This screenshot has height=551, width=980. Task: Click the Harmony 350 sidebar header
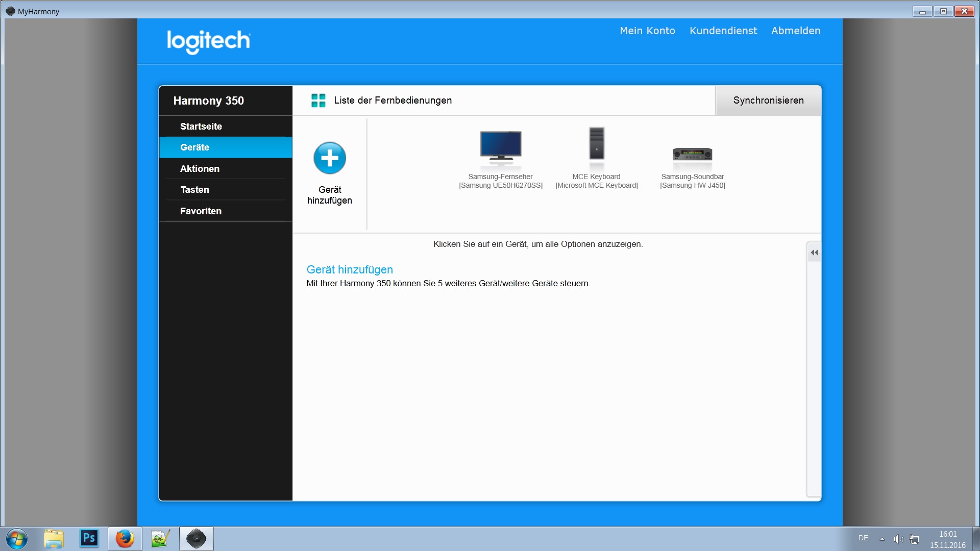coord(226,101)
